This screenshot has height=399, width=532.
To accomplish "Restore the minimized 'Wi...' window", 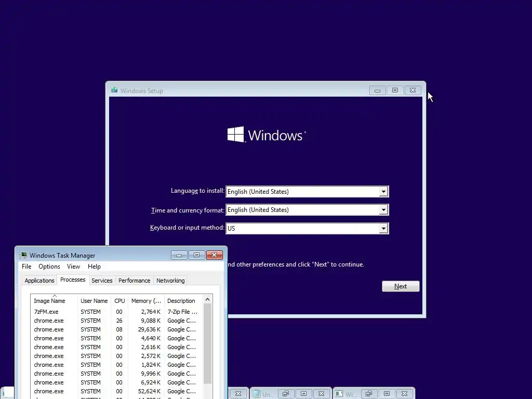I will pyautogui.click(x=369, y=394).
